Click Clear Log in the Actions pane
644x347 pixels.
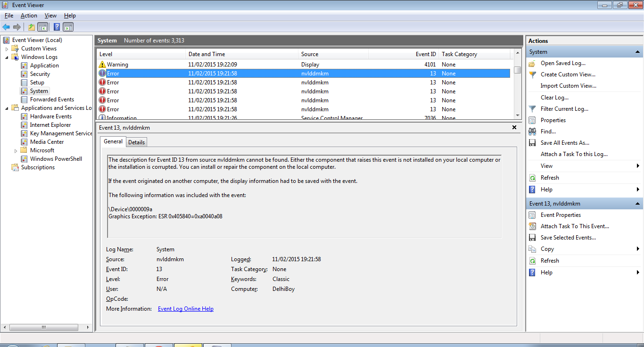554,98
